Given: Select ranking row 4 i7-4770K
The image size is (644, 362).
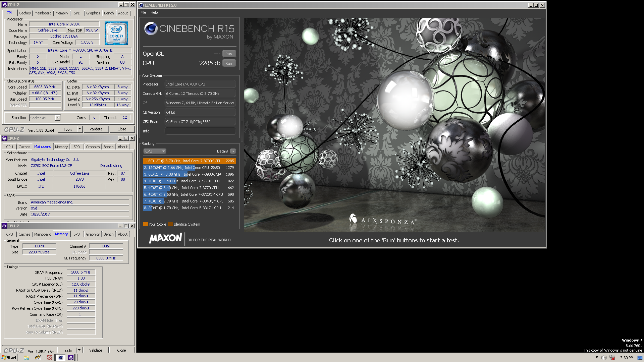Looking at the screenshot, I should (189, 181).
